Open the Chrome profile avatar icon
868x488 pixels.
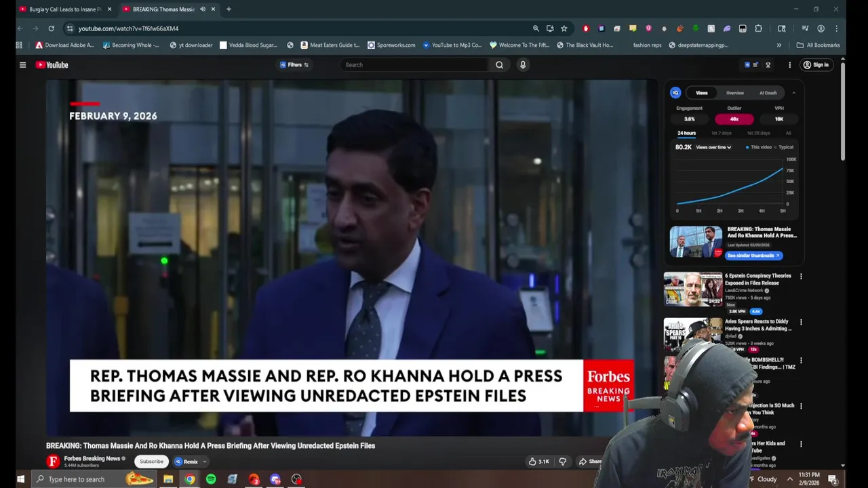[x=821, y=28]
